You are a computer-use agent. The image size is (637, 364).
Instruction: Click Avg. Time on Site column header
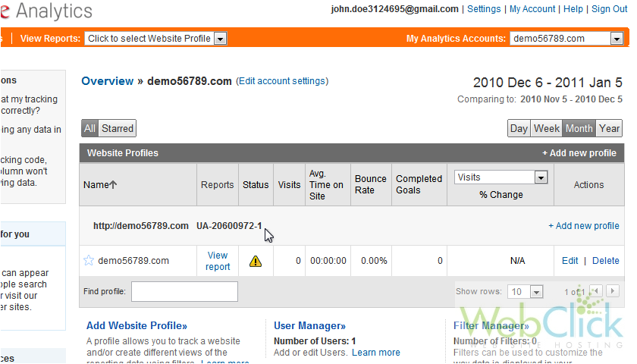pyautogui.click(x=326, y=185)
